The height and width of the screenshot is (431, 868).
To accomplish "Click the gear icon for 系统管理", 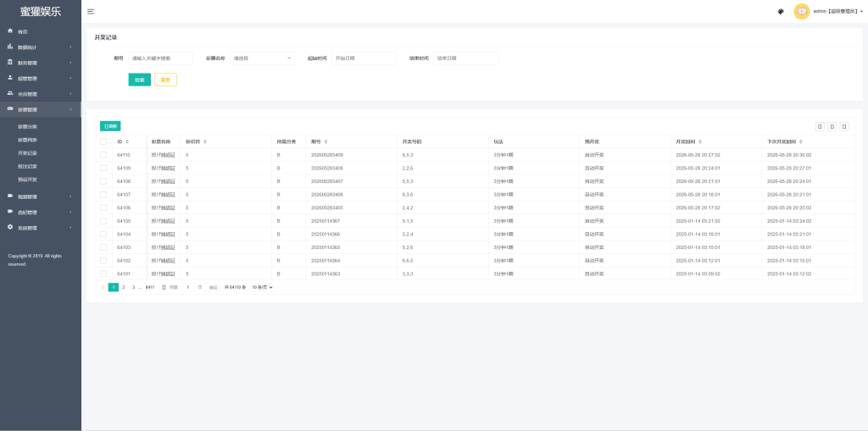I will coord(10,227).
